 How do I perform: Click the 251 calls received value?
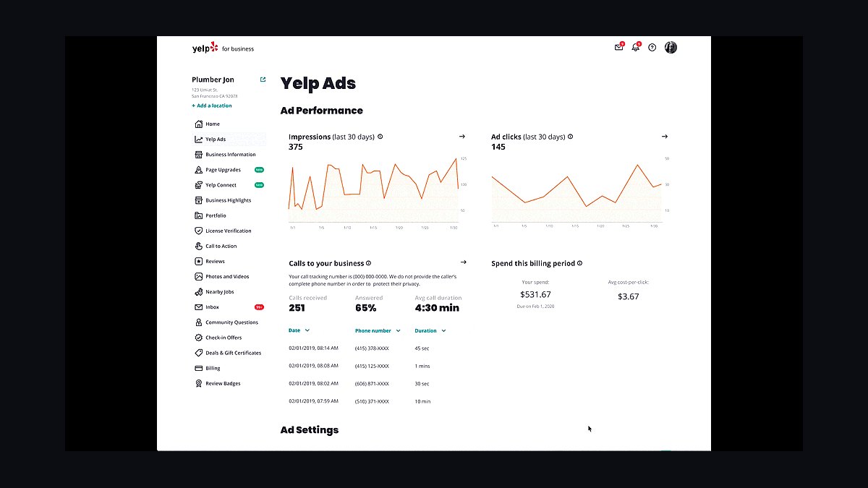[297, 308]
